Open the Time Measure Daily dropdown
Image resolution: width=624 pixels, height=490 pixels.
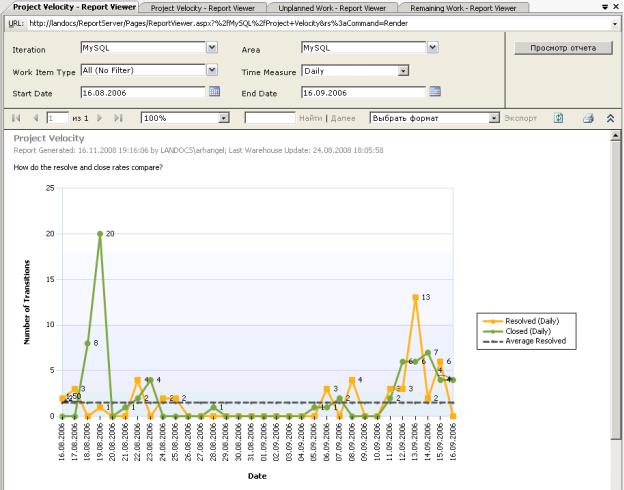(x=403, y=71)
